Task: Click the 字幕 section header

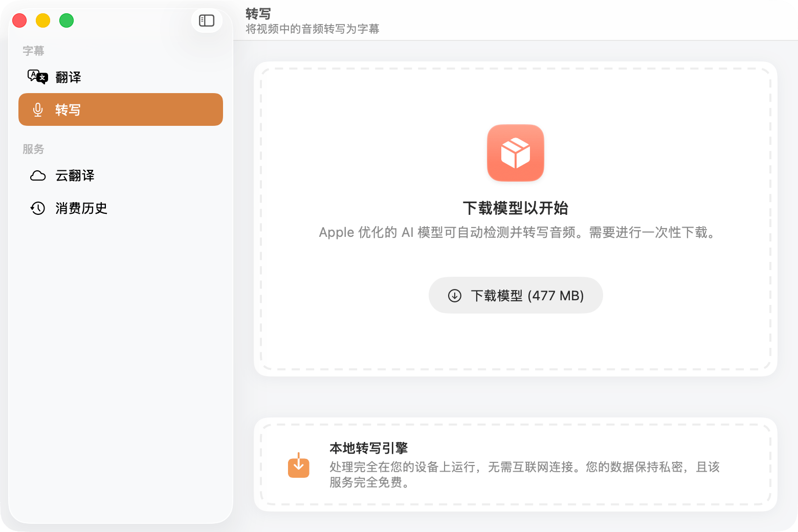Action: coord(33,51)
